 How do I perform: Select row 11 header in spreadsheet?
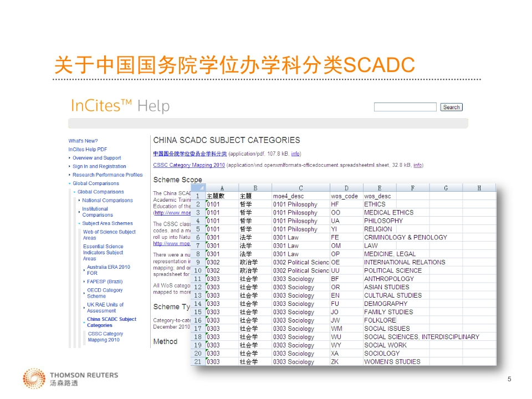coord(198,279)
